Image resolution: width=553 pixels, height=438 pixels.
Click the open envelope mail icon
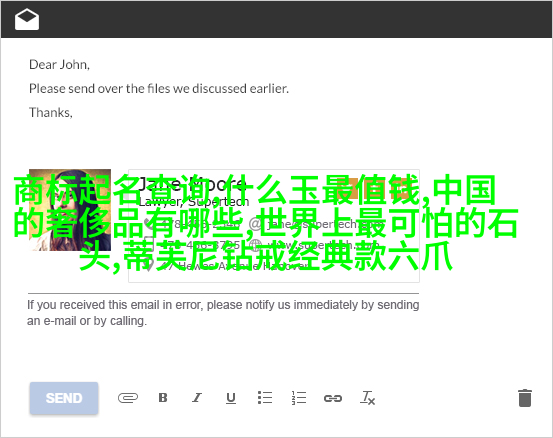pos(27,19)
